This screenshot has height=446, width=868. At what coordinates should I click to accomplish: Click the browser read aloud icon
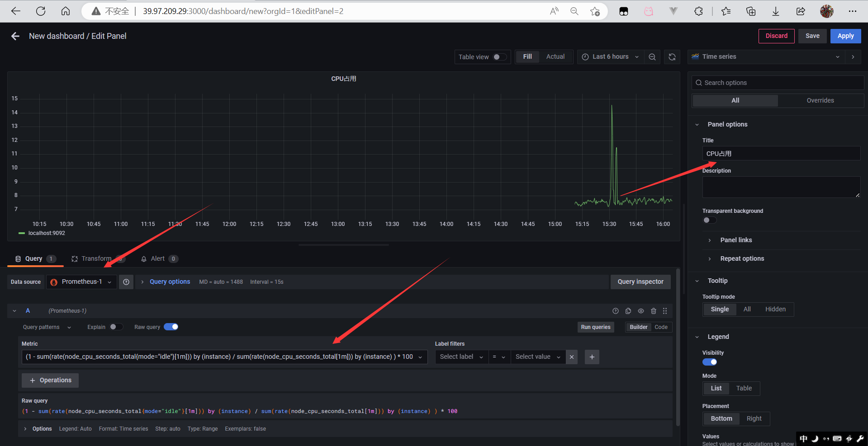(x=554, y=11)
